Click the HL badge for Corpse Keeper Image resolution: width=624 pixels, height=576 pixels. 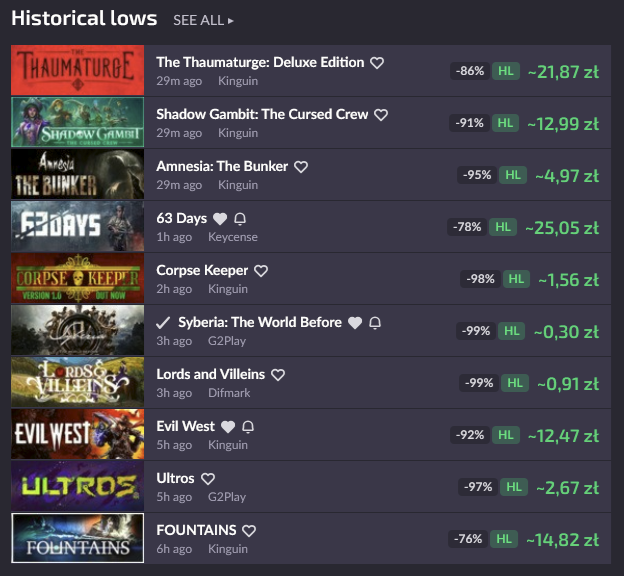[x=514, y=279]
